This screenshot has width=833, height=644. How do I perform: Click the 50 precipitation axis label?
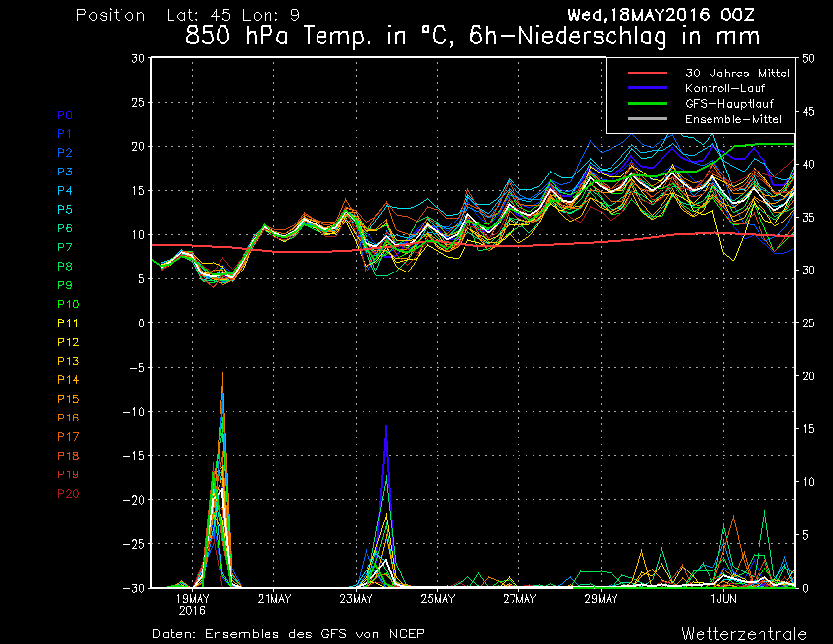tap(808, 58)
